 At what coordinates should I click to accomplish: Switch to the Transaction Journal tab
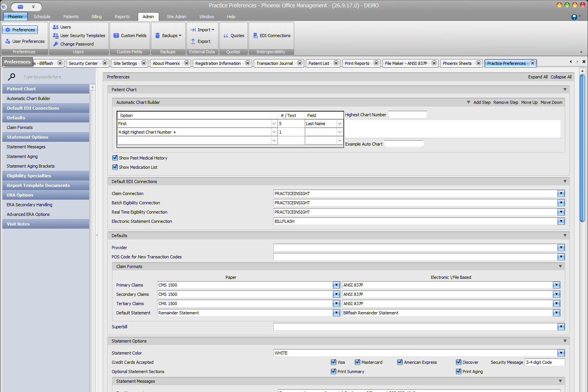(x=275, y=63)
